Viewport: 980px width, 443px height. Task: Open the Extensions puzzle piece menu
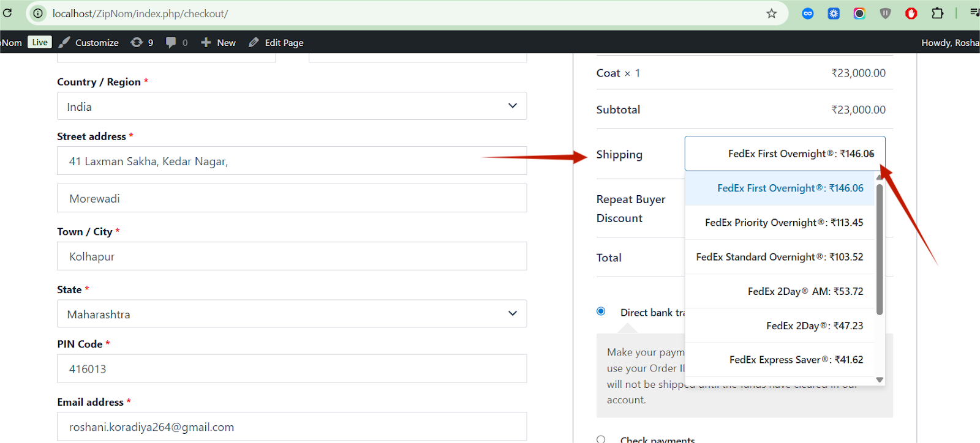(937, 13)
